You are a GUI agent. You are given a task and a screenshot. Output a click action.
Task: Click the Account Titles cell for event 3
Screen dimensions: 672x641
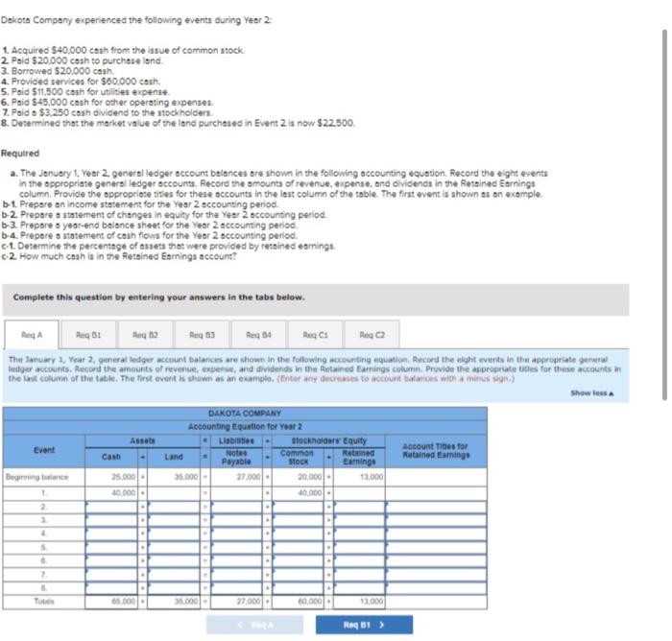pos(436,520)
